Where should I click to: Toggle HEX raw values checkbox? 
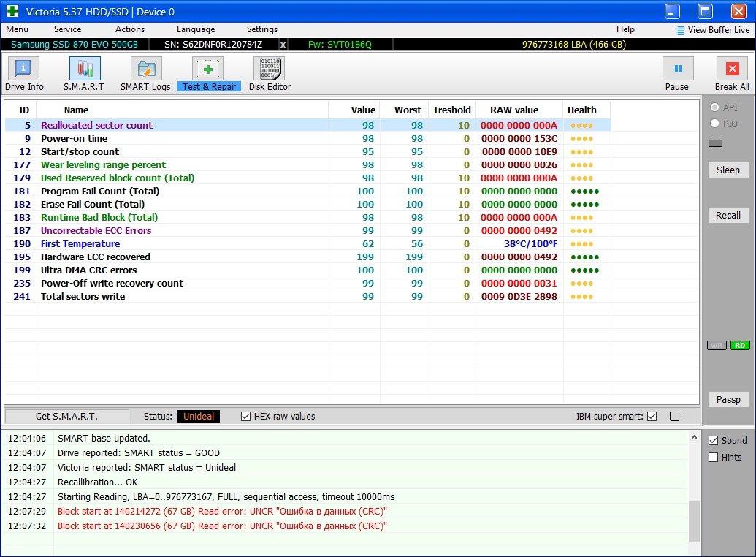coord(246,417)
